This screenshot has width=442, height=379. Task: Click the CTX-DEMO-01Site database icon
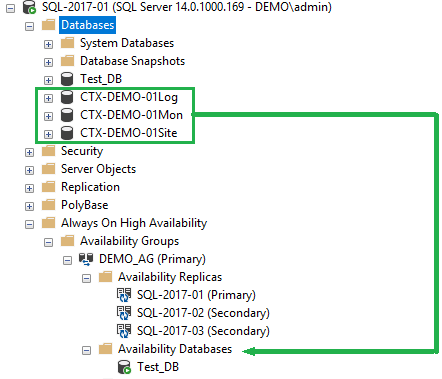pos(67,133)
